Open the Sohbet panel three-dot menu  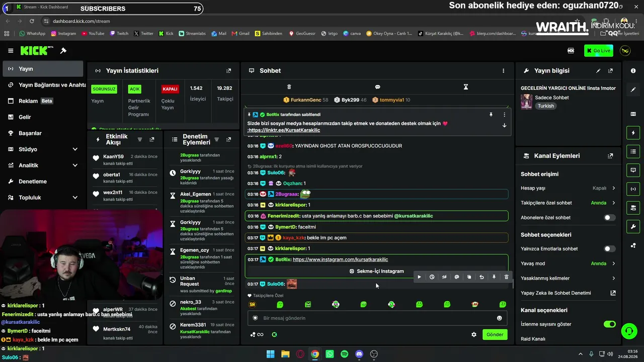[503, 71]
